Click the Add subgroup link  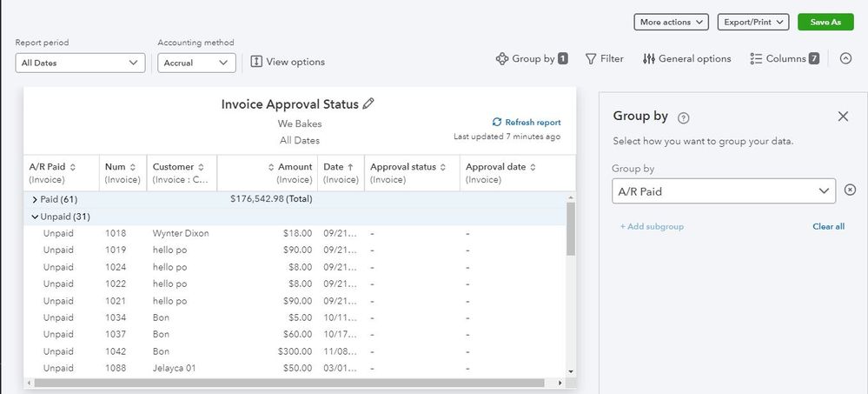[652, 227]
